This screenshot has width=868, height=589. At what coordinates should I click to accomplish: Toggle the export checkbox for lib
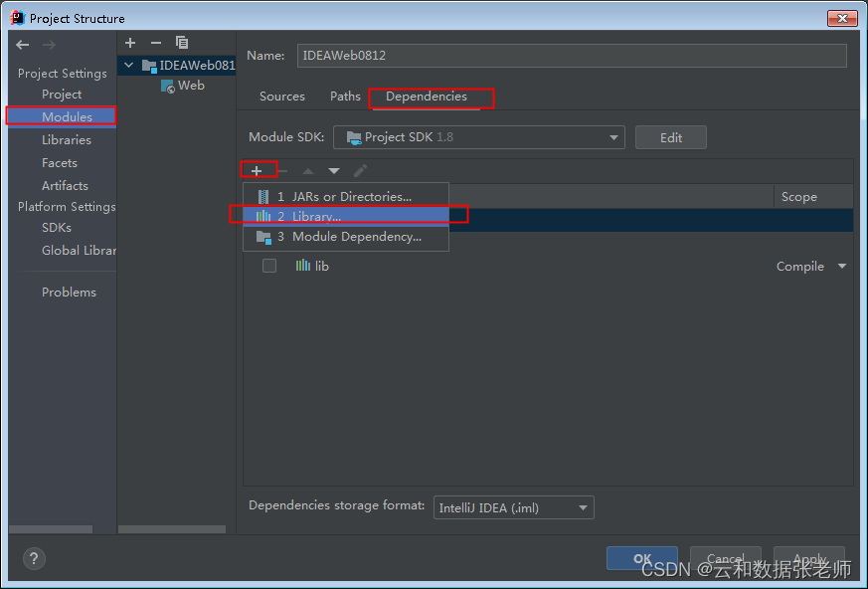tap(269, 266)
